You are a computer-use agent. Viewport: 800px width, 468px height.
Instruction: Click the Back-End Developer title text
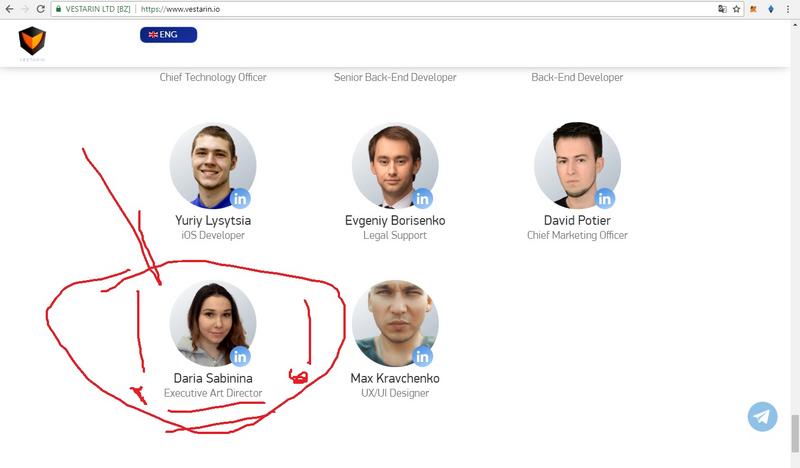click(x=577, y=77)
